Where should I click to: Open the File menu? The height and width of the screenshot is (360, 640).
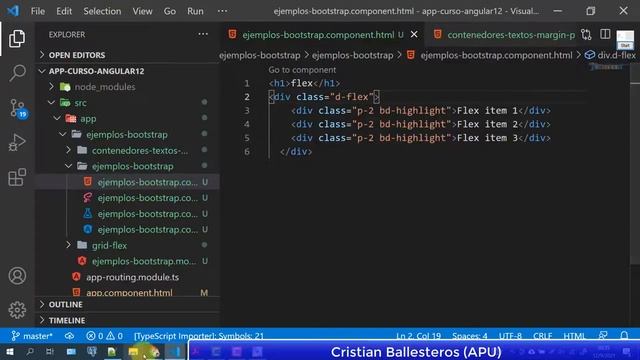38,11
